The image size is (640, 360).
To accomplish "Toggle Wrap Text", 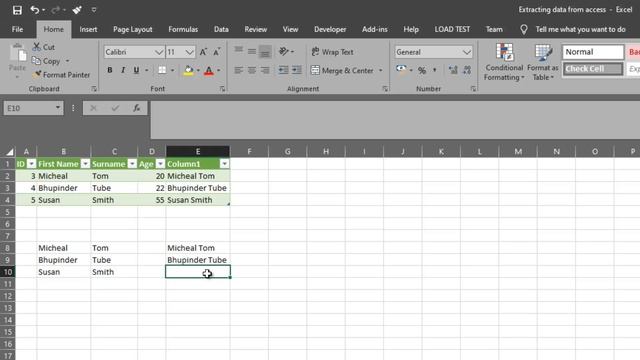I will [x=332, y=52].
